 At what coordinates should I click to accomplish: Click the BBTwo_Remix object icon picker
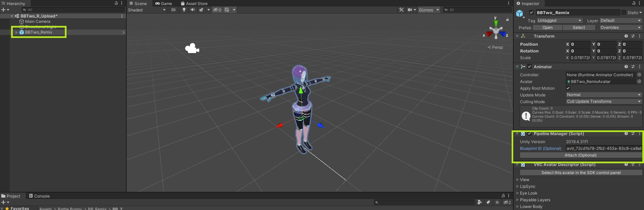coord(520,14)
